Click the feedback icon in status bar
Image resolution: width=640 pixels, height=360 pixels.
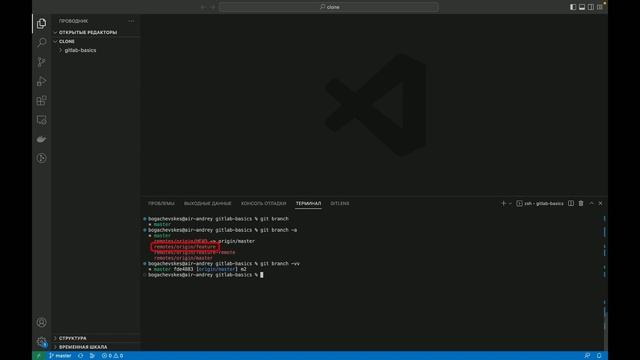click(x=587, y=356)
